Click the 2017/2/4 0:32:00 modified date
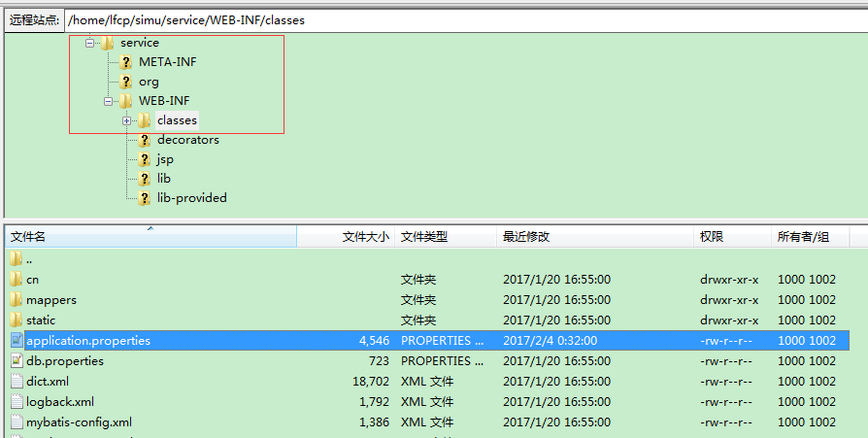 (550, 341)
